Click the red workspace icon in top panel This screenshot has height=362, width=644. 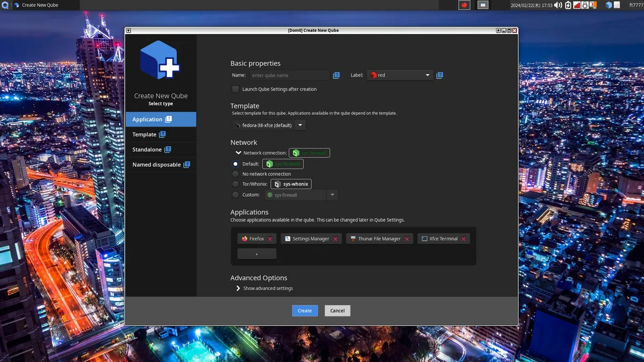(x=464, y=5)
